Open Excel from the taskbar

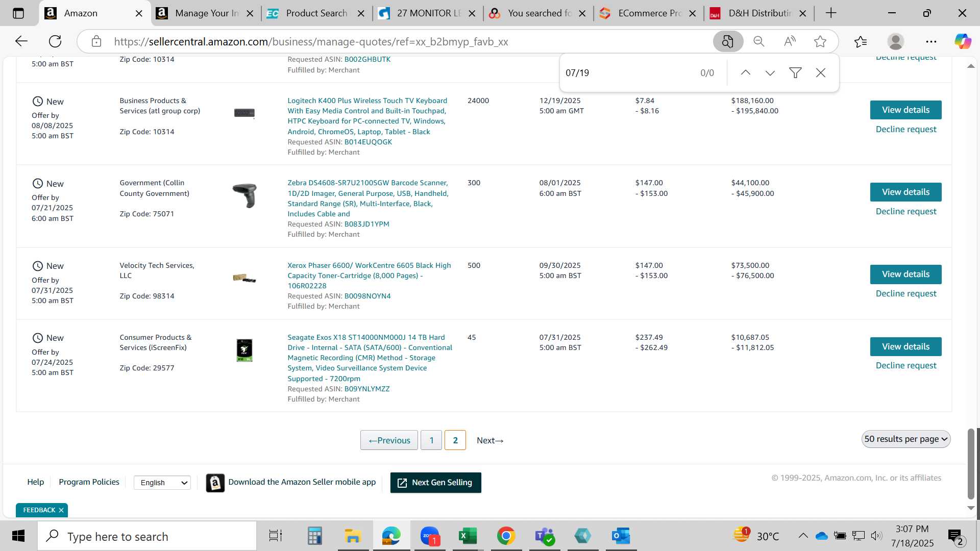(467, 536)
